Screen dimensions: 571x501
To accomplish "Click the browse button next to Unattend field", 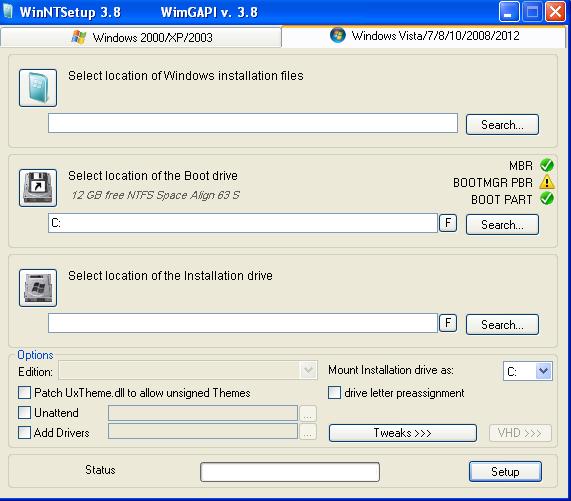I will (308, 414).
